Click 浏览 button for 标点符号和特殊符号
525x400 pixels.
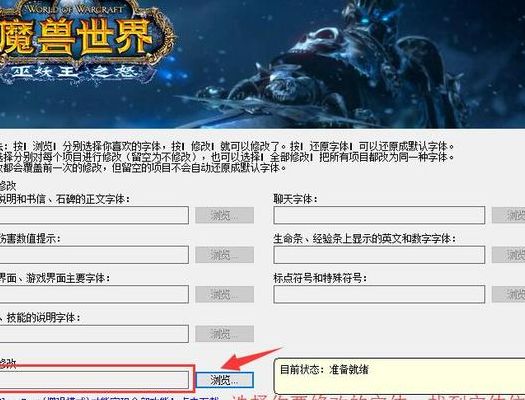[508, 295]
